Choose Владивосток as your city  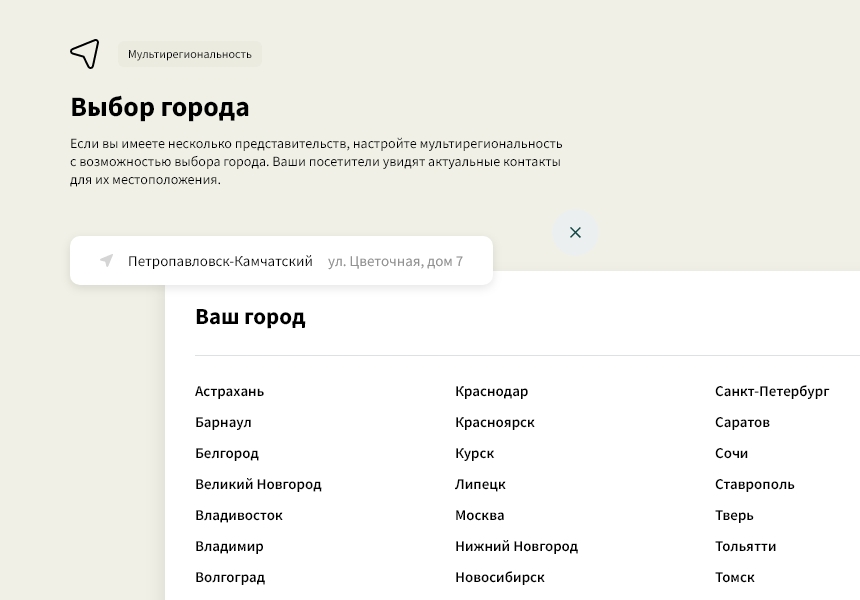point(238,515)
